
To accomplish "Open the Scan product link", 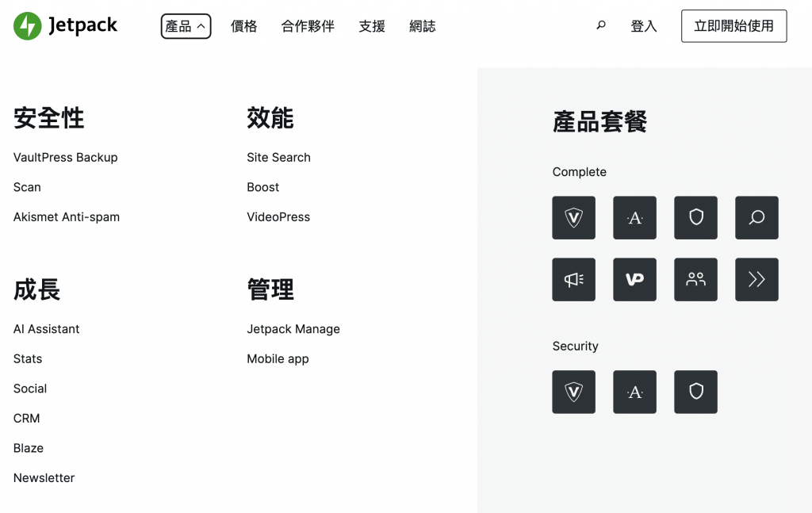I will point(27,187).
